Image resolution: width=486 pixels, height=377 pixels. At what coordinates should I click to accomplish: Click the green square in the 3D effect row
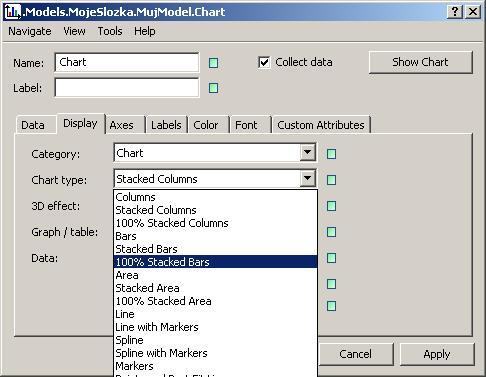pyautogui.click(x=331, y=206)
